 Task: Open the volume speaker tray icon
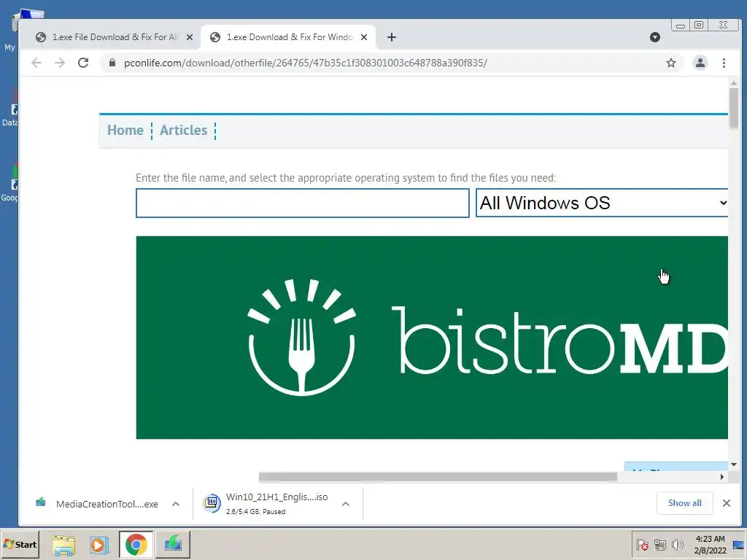[677, 544]
